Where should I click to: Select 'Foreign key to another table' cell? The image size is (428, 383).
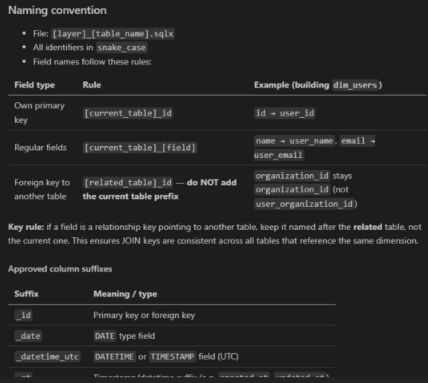click(x=42, y=189)
